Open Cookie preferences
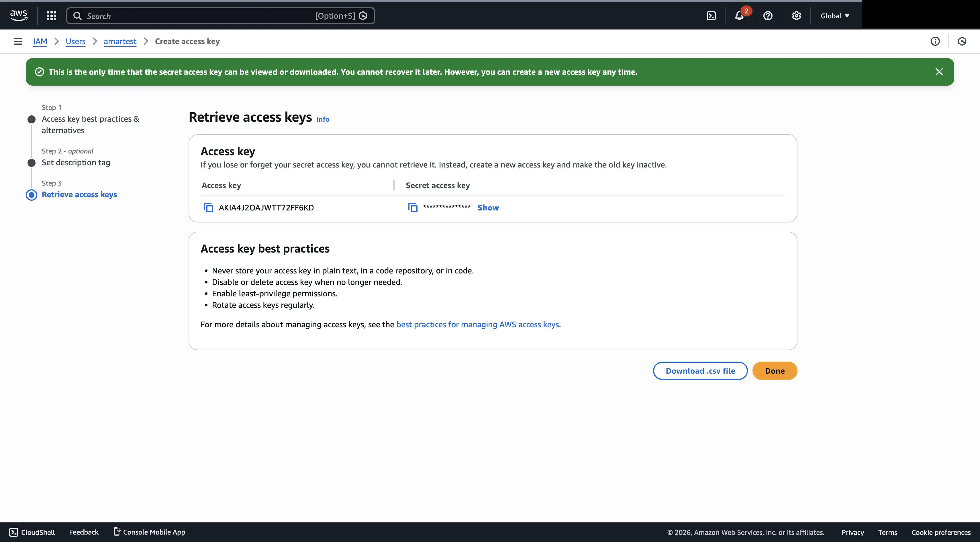This screenshot has width=980, height=542. [x=940, y=532]
